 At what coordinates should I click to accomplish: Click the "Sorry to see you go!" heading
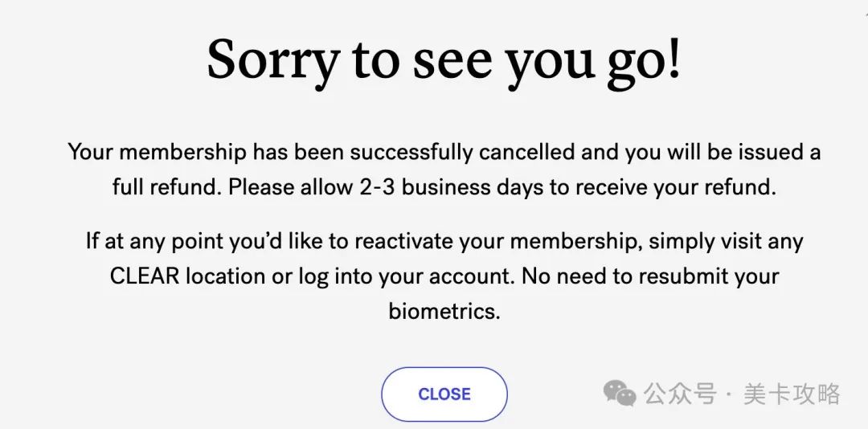(444, 60)
